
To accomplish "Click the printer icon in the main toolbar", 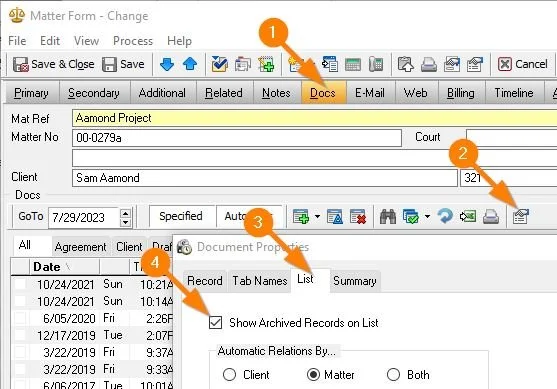I will [429, 64].
